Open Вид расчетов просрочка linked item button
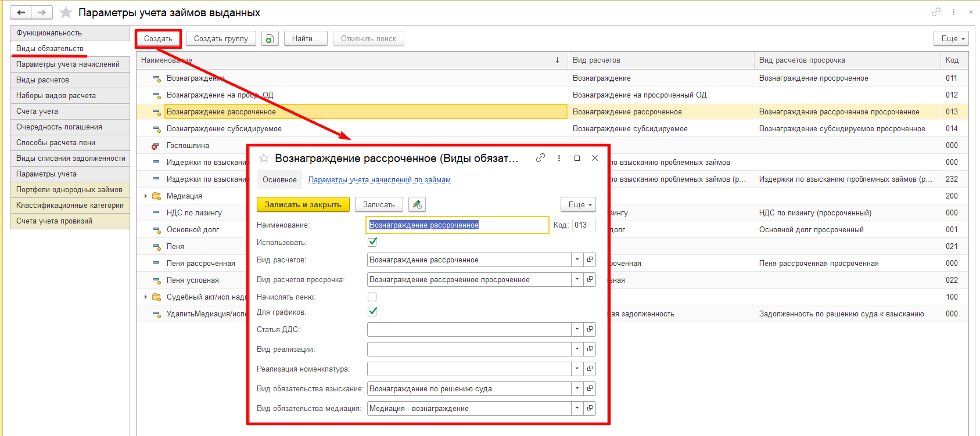The image size is (980, 436). point(590,279)
